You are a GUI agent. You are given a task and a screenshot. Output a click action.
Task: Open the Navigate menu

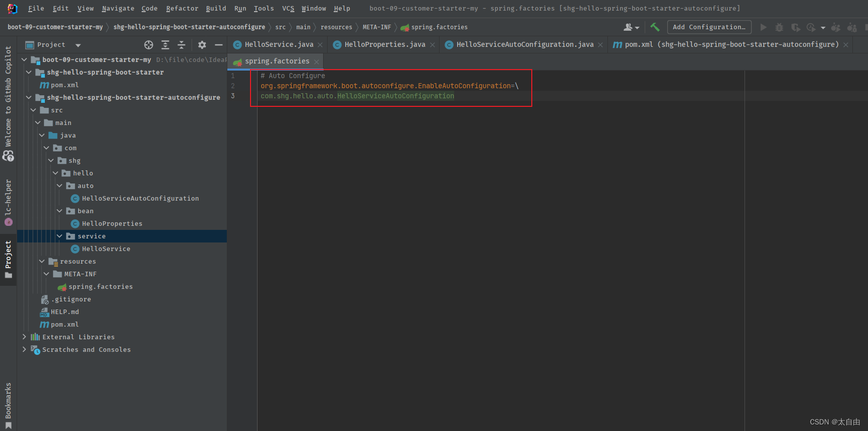click(118, 9)
